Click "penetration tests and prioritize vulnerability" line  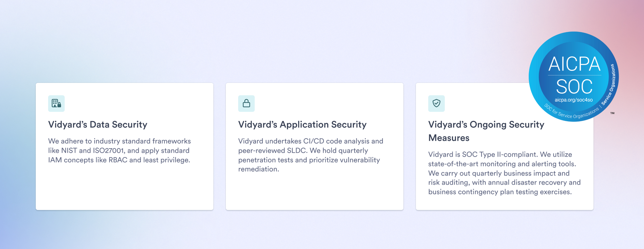point(309,160)
